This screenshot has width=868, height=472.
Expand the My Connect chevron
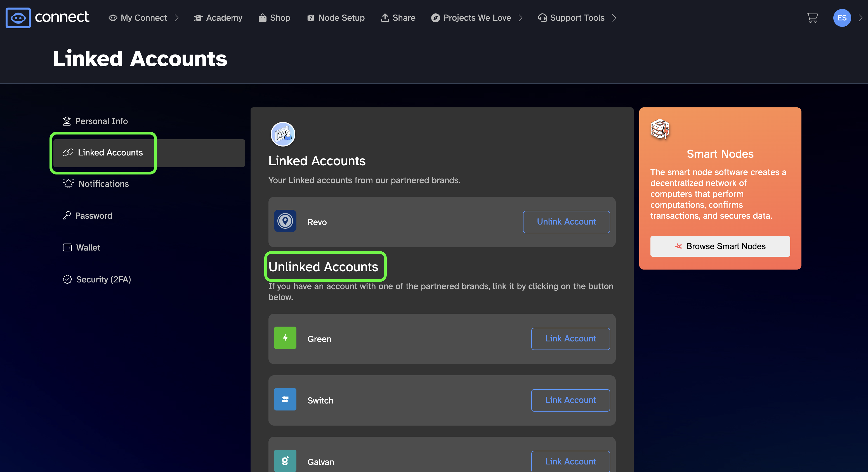176,18
